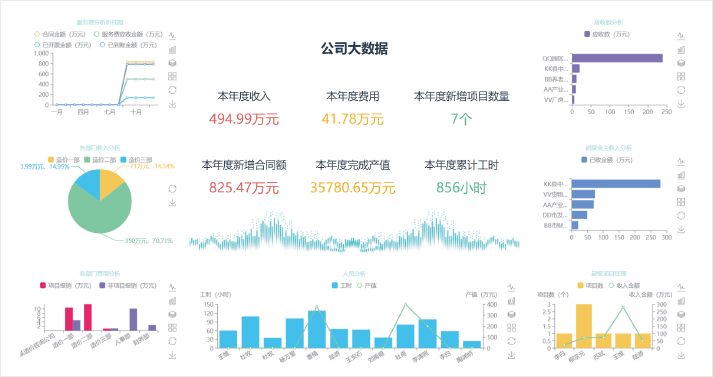Viewport: 713px width, 377px height.
Task: Toggle 非项目报销 (万元) legend series
Action: coord(128,286)
